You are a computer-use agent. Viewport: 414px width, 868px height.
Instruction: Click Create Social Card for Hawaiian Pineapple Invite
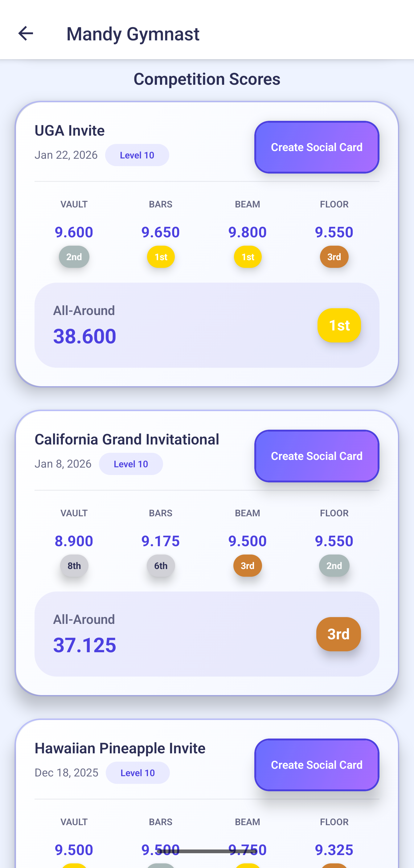pos(316,764)
